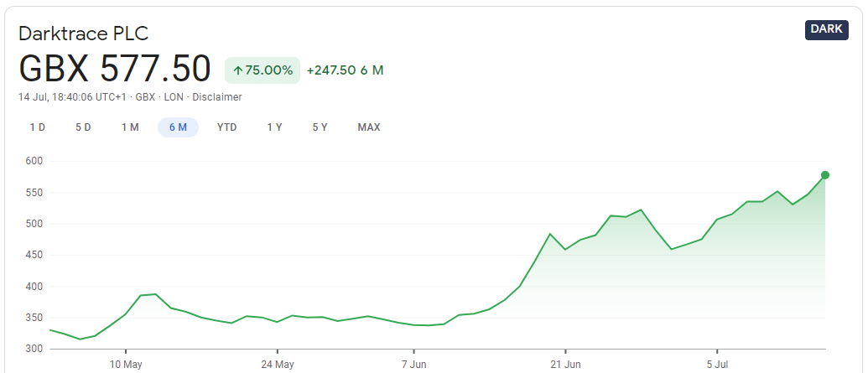Click the Darktrace PLC title
Image resolution: width=868 pixels, height=373 pixels.
pos(83,34)
